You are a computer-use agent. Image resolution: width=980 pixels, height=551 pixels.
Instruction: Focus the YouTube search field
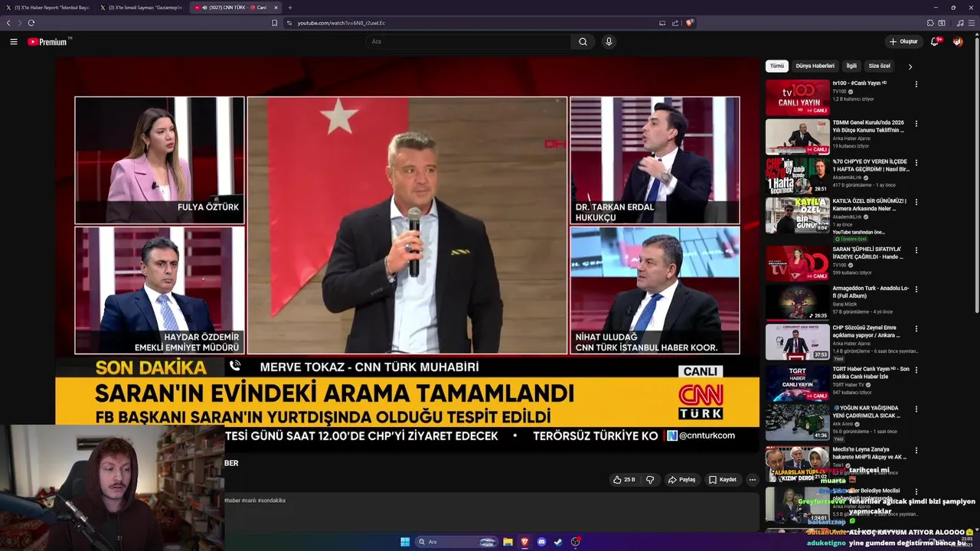(469, 41)
